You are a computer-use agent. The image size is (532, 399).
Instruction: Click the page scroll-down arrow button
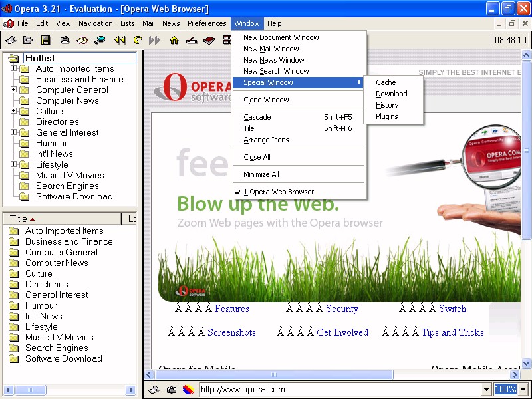pos(527,363)
